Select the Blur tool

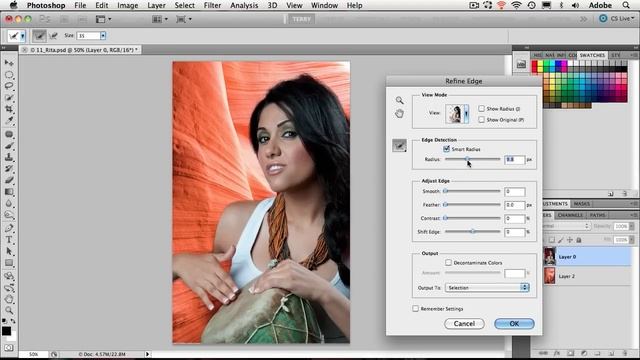9,203
